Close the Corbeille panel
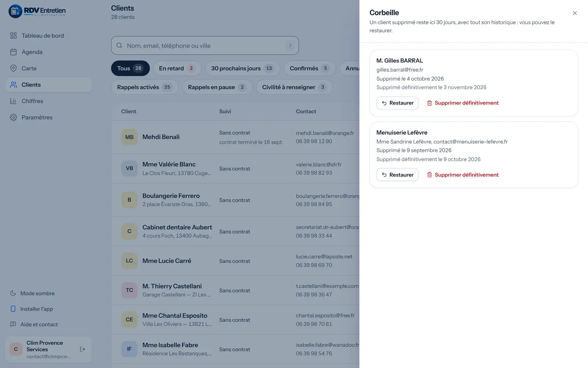This screenshot has width=588, height=368. (x=575, y=13)
